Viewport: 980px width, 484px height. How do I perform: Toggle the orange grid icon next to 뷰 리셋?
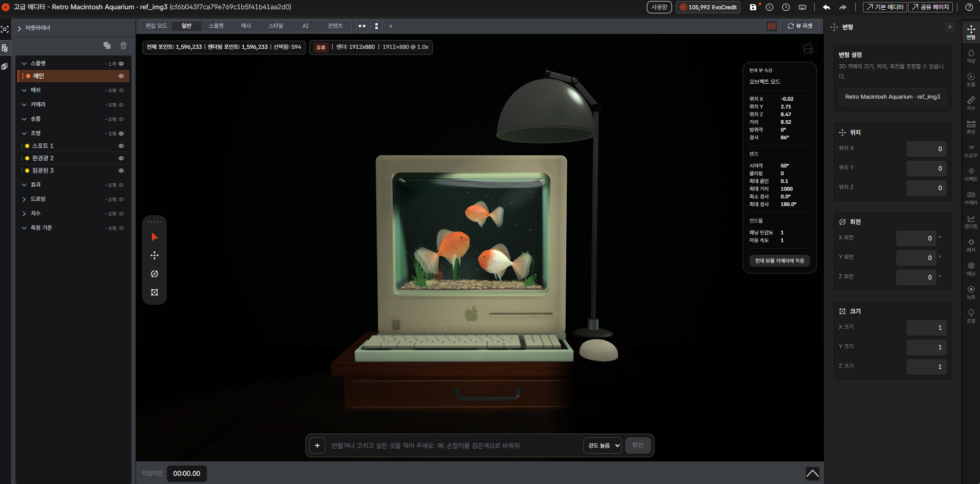771,26
